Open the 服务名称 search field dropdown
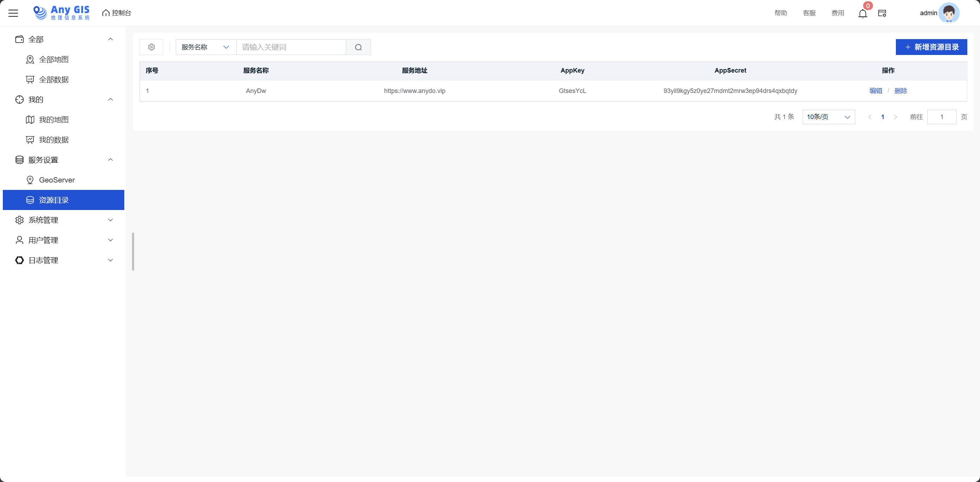Image resolution: width=980 pixels, height=482 pixels. point(206,47)
